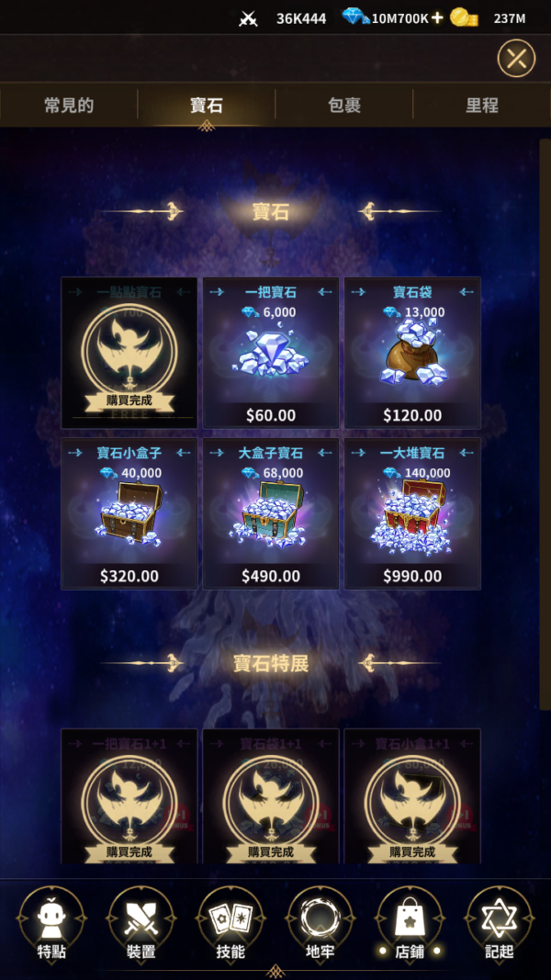Image resolution: width=551 pixels, height=980 pixels.
Task: Open the 技能 skills card icon
Action: pos(231,924)
